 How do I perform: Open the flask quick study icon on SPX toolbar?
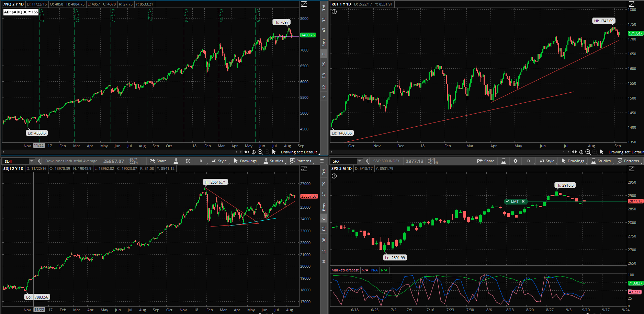(x=504, y=161)
